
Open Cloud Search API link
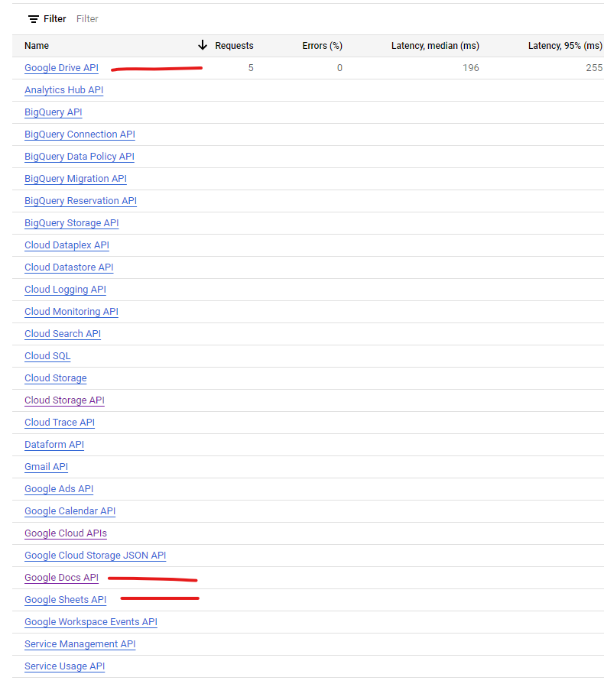tap(63, 334)
